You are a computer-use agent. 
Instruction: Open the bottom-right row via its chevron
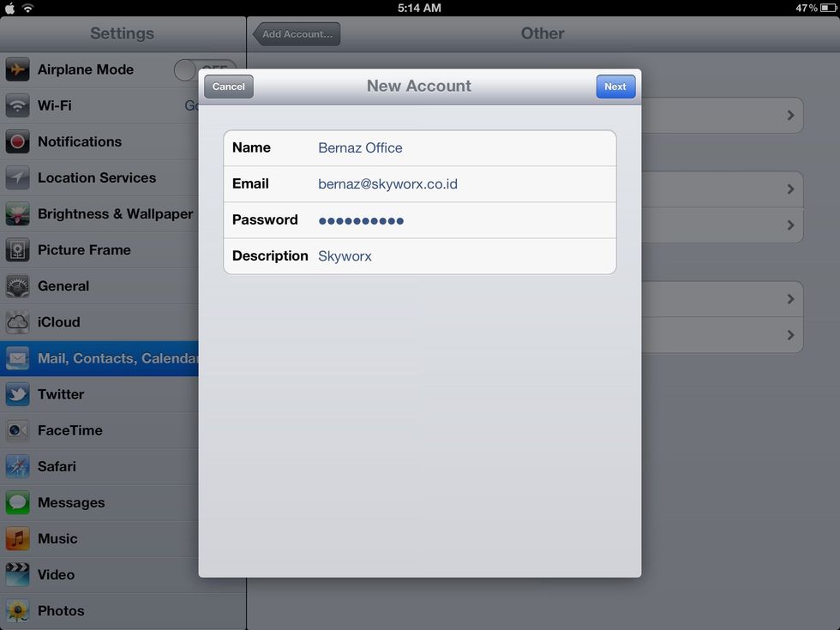[x=789, y=335]
